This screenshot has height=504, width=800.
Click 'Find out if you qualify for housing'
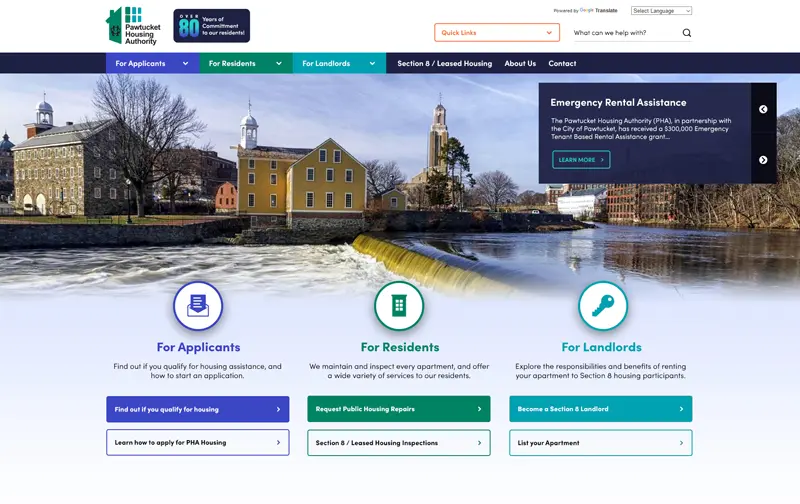pos(197,409)
